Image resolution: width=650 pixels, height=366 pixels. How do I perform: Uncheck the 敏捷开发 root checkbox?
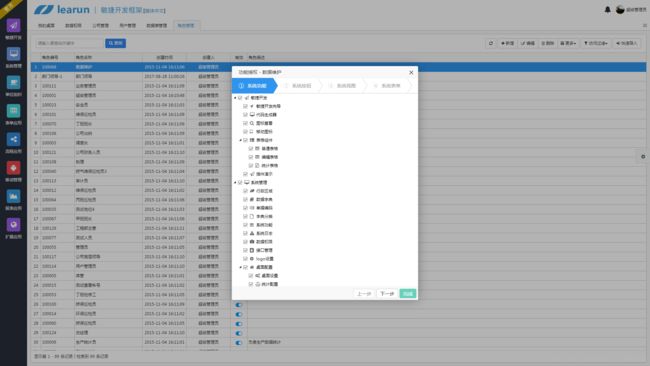240,98
